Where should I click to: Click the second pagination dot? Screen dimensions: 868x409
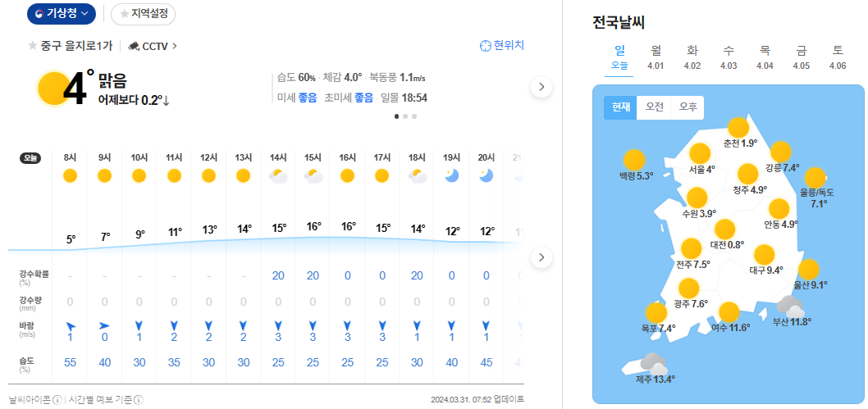(406, 116)
